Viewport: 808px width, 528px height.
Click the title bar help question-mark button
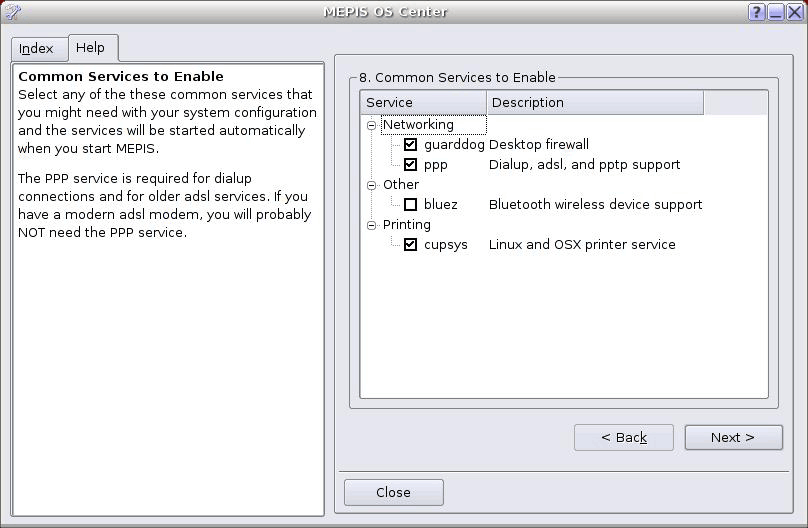(756, 11)
